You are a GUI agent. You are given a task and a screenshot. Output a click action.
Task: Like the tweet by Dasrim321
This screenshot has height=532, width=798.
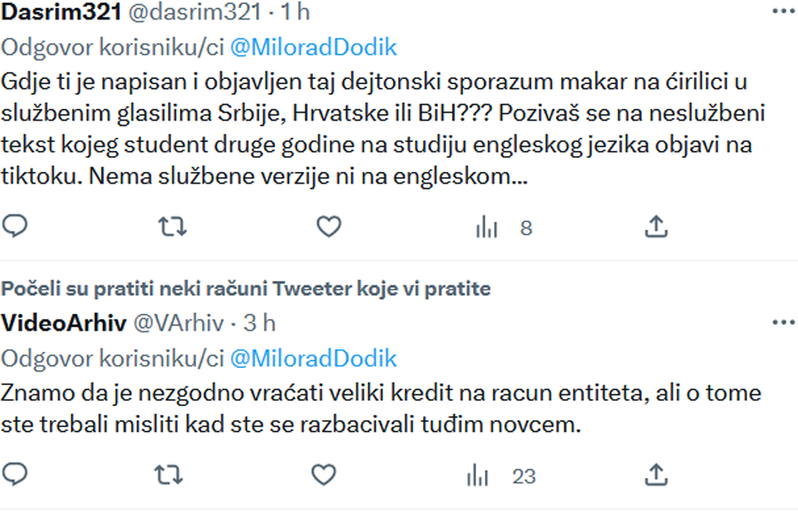pos(329,227)
